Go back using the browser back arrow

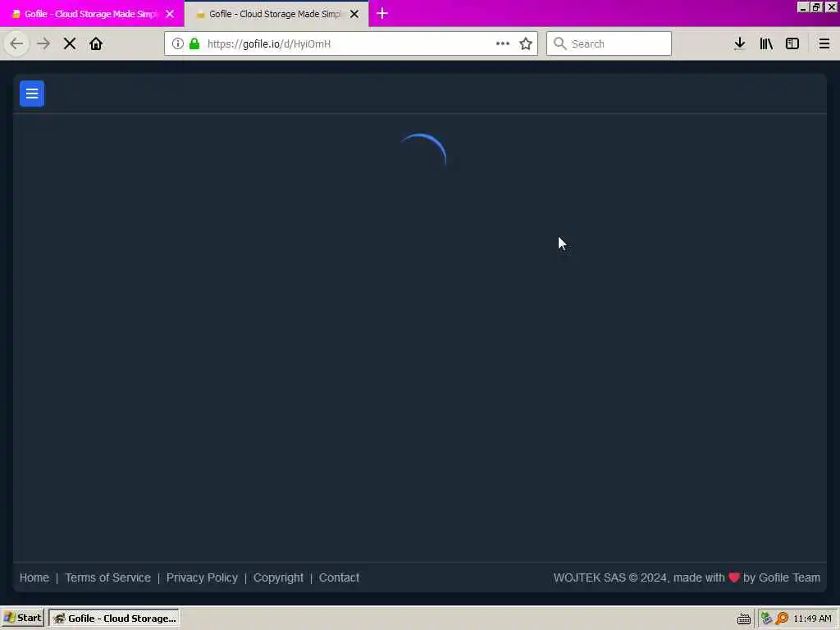(x=16, y=43)
